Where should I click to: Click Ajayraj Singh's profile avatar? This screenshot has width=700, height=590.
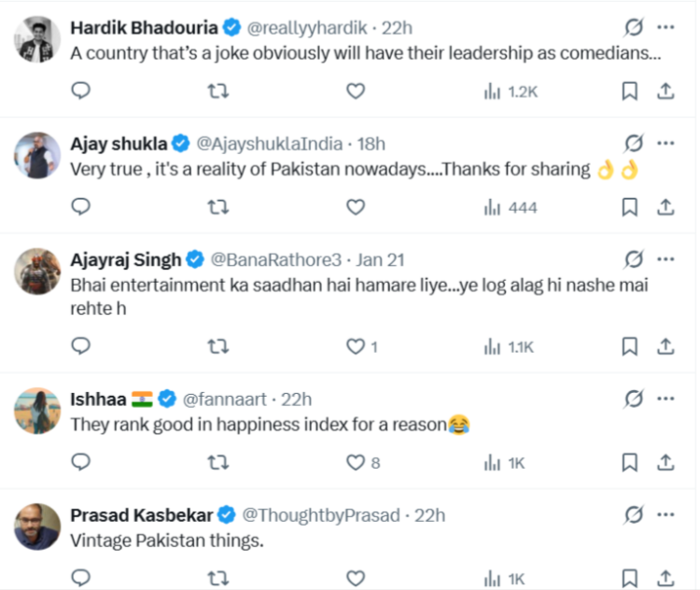tap(37, 272)
